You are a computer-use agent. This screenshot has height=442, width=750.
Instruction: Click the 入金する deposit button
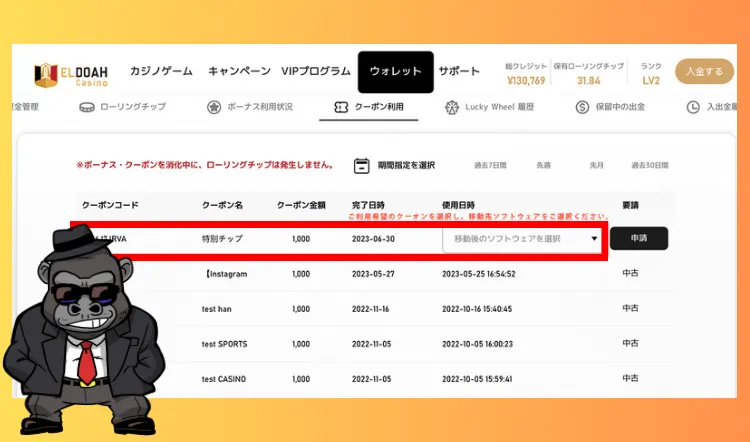[705, 71]
